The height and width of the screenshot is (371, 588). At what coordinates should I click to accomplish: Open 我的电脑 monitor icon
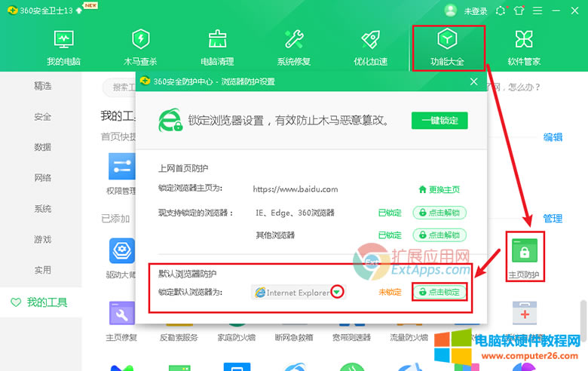pos(63,47)
